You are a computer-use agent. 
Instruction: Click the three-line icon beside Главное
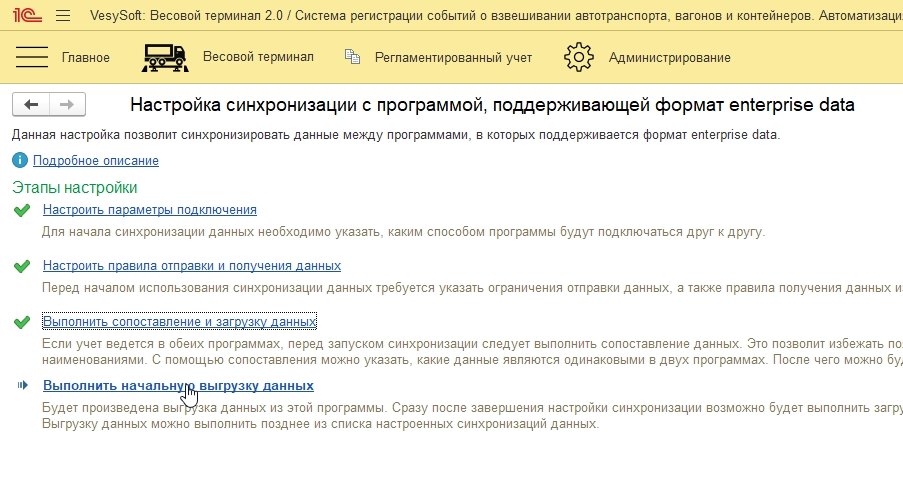33,57
